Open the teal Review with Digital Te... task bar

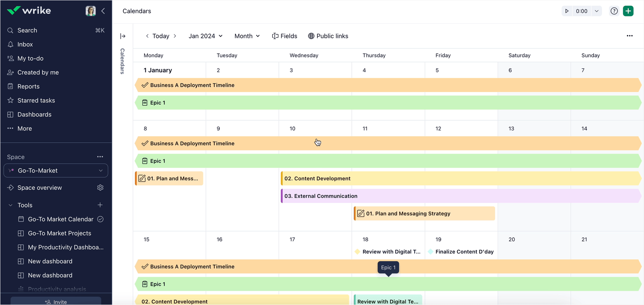pos(388,300)
